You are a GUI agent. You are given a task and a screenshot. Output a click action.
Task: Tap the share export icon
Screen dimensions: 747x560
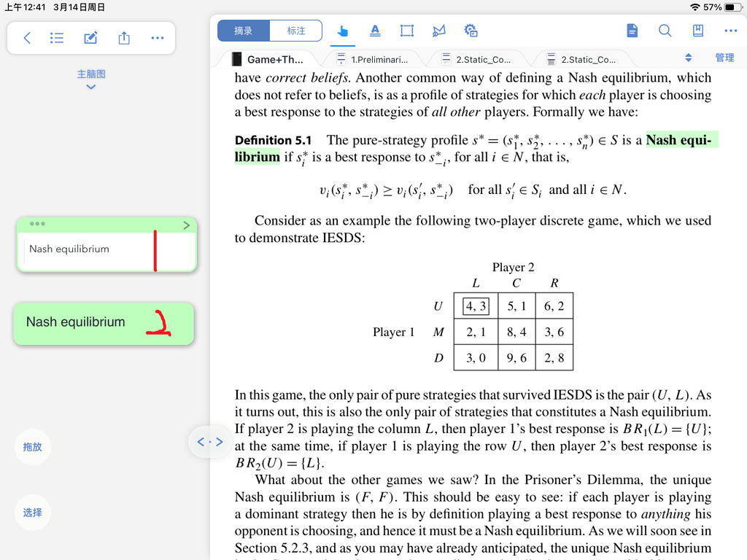(124, 38)
